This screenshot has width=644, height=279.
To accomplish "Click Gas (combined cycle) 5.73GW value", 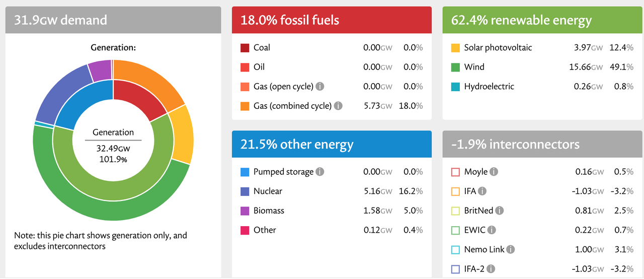I will [x=378, y=106].
